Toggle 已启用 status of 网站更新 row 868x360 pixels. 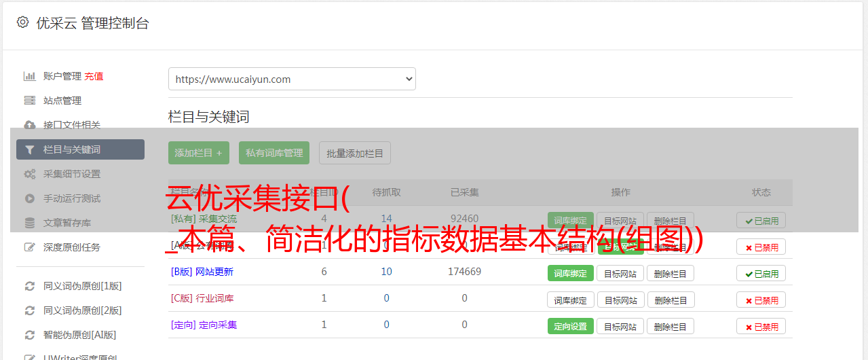click(x=761, y=273)
